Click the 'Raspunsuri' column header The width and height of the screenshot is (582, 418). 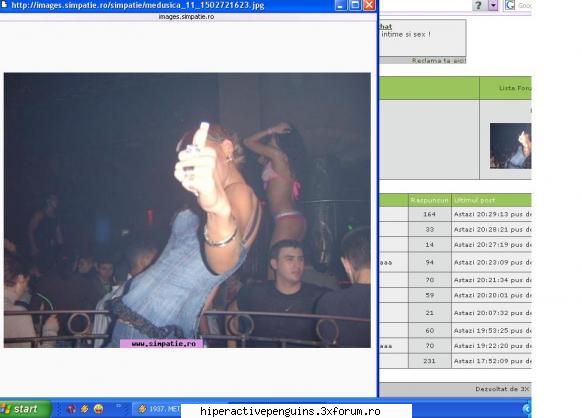tap(429, 200)
